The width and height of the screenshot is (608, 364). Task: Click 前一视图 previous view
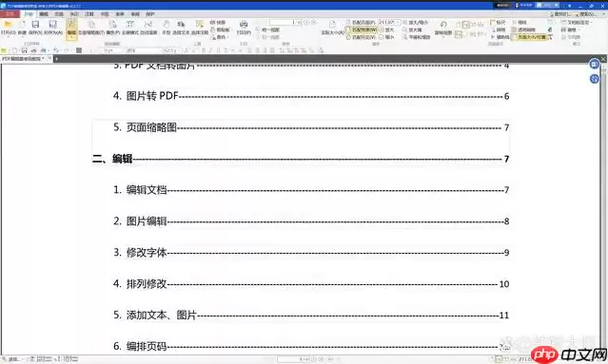(x=267, y=29)
